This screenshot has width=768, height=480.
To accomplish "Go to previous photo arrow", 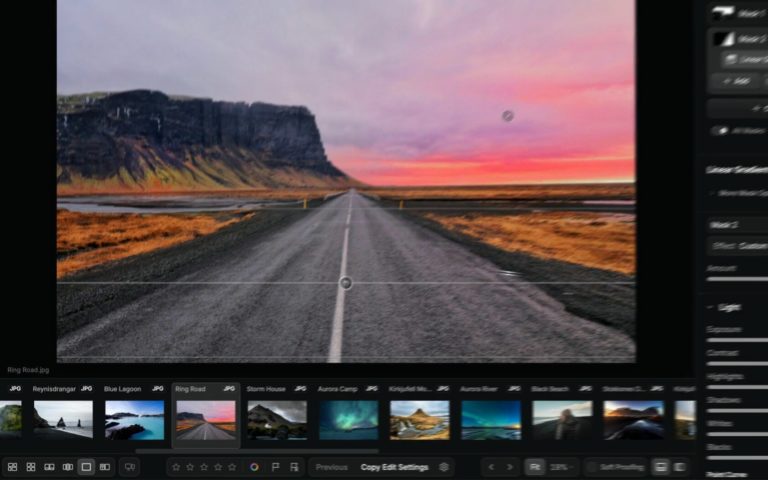I will pyautogui.click(x=491, y=467).
